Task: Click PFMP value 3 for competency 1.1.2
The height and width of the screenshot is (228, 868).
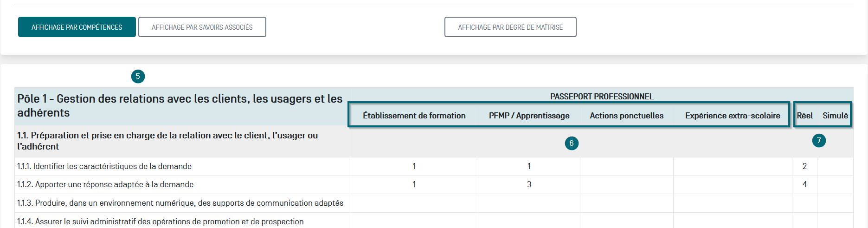Action: pos(529,184)
